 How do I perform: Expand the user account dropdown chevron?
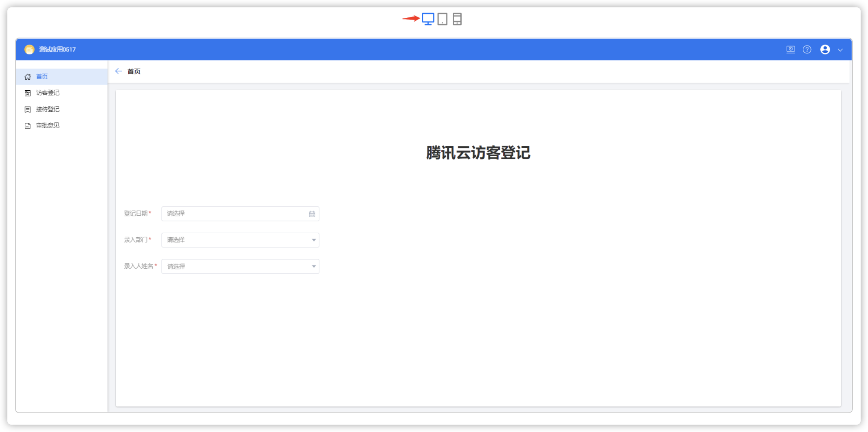[840, 50]
